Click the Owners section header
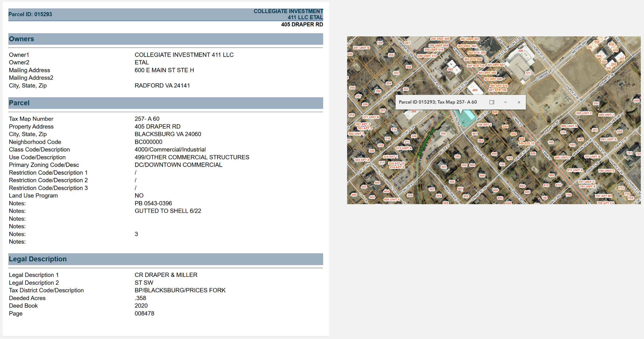The image size is (644, 339). point(21,39)
